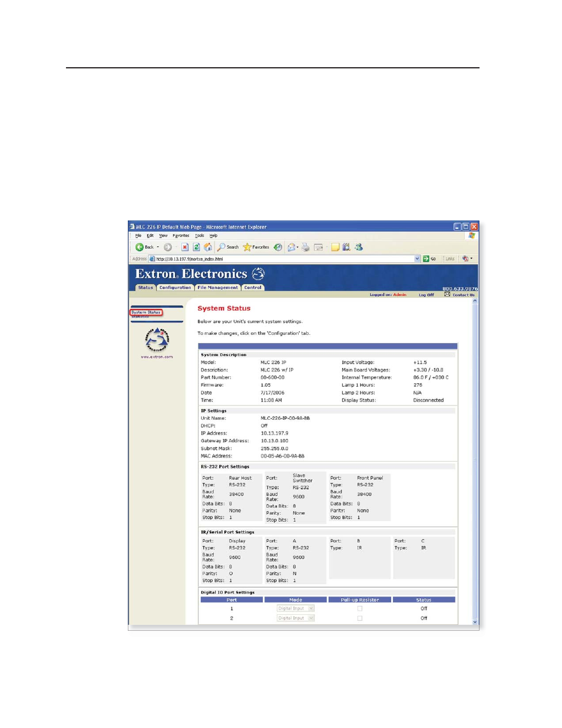Screen dimensions: 562x728
Task: Click the Messenger people icon
Action: point(359,247)
